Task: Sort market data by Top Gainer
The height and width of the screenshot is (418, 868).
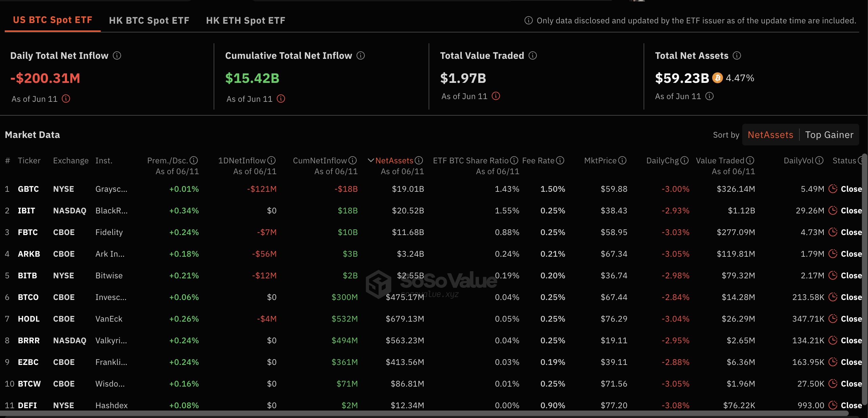Action: click(x=829, y=135)
